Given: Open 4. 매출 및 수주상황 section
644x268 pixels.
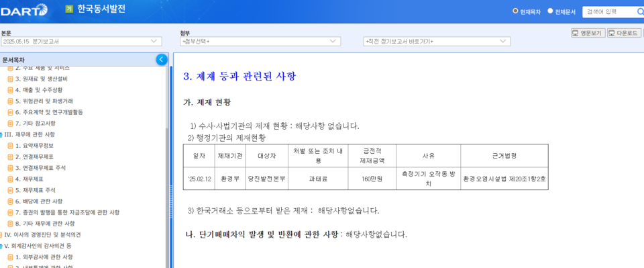Looking at the screenshot, I should coord(39,90).
